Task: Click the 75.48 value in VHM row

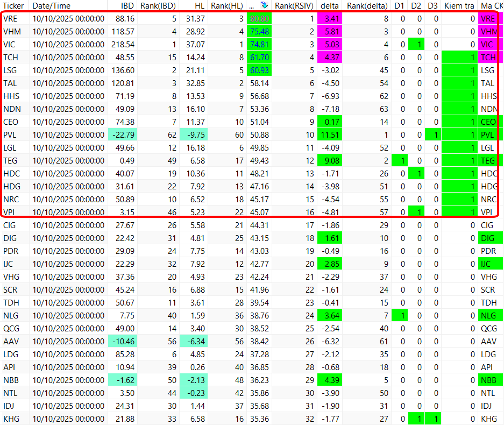Action: (259, 32)
